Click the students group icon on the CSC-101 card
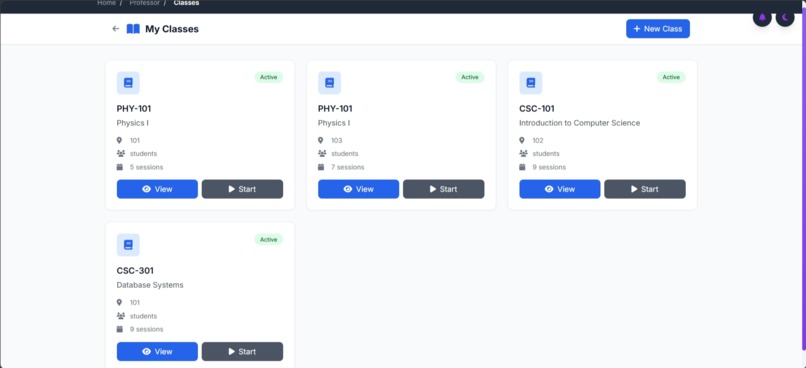Image resolution: width=806 pixels, height=368 pixels. pos(523,154)
